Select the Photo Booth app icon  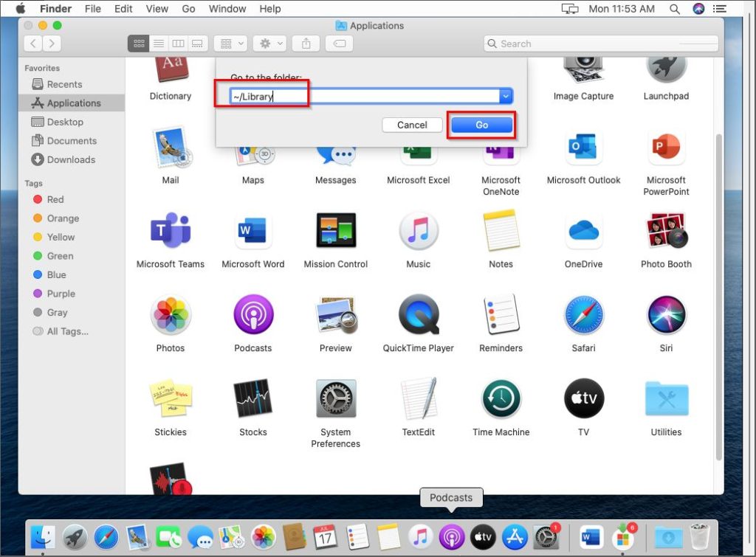667,230
